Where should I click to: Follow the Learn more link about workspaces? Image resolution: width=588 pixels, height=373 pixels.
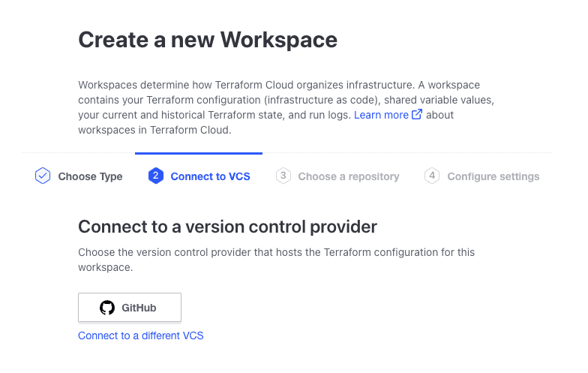[x=381, y=115]
